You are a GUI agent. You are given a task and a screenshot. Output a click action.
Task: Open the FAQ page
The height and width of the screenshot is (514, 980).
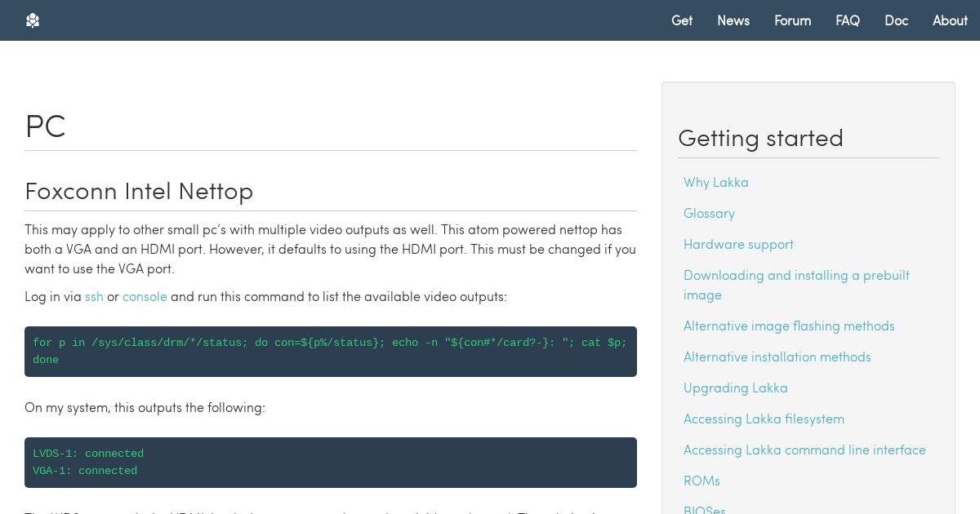848,20
